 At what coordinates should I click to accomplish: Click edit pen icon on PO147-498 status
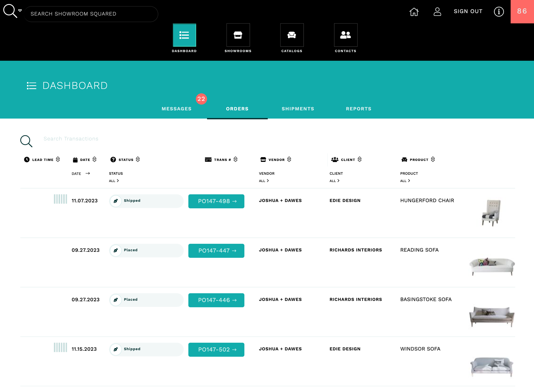pos(116,201)
